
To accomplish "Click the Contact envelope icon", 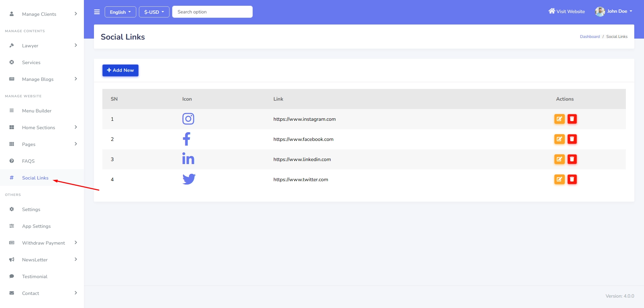I will pyautogui.click(x=12, y=293).
